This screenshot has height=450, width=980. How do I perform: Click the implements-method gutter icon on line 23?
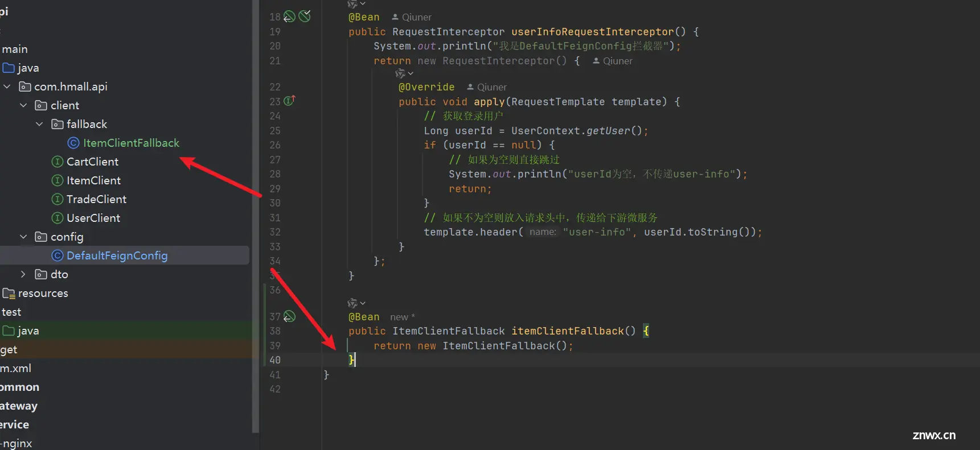tap(289, 101)
